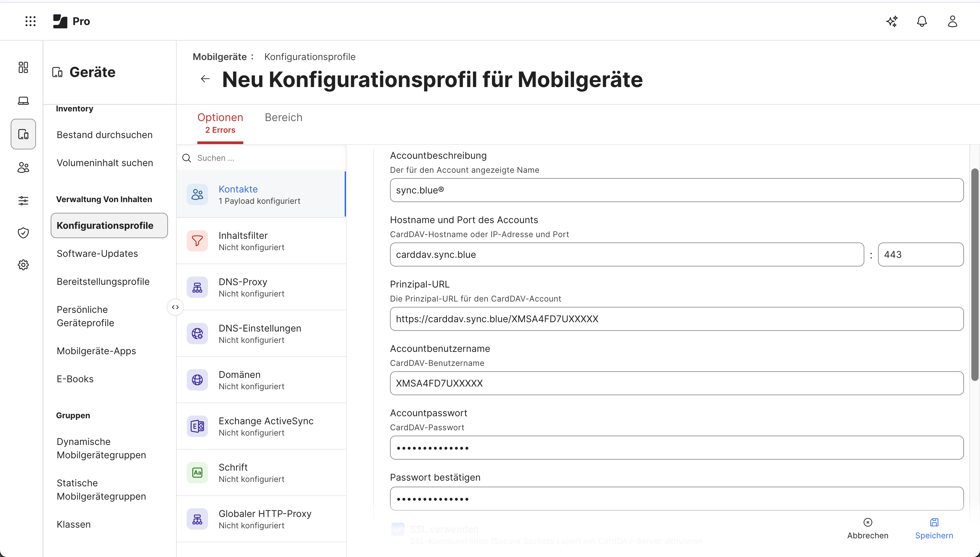The height and width of the screenshot is (557, 980).
Task: Open the user account profile icon
Action: pyautogui.click(x=952, y=21)
